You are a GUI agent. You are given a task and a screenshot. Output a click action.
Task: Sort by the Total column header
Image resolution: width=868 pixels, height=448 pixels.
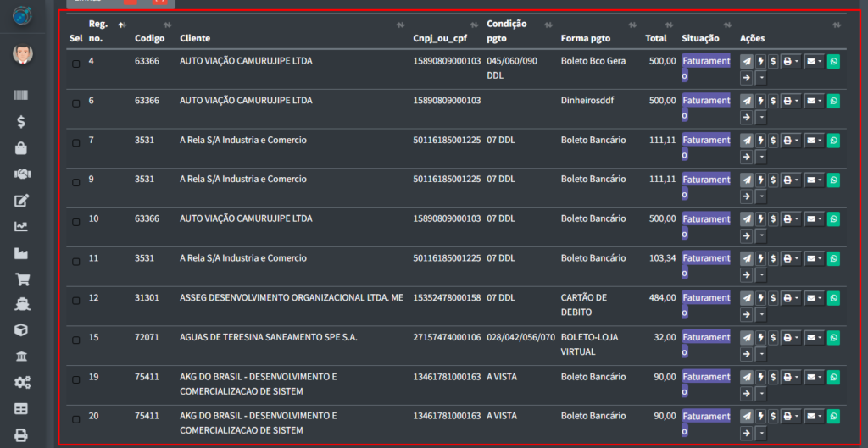(x=655, y=38)
